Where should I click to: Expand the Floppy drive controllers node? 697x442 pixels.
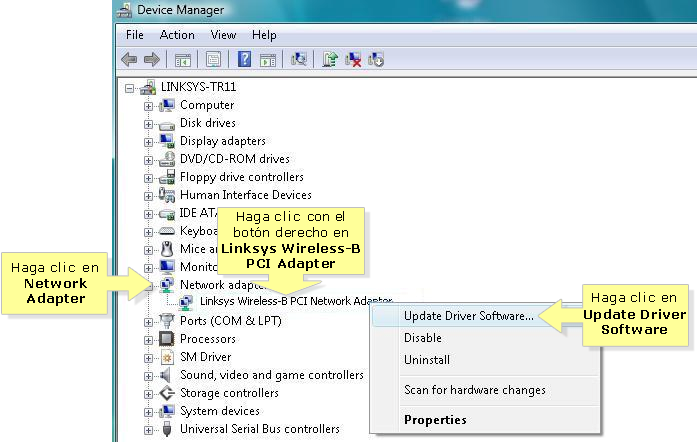click(x=148, y=178)
